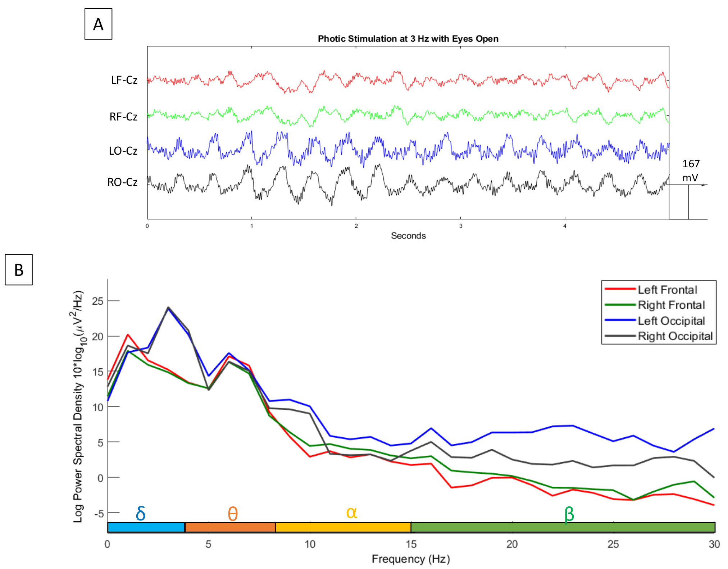The width and height of the screenshot is (728, 569).
Task: Click the RO-Cz channel label
Action: click(x=122, y=182)
